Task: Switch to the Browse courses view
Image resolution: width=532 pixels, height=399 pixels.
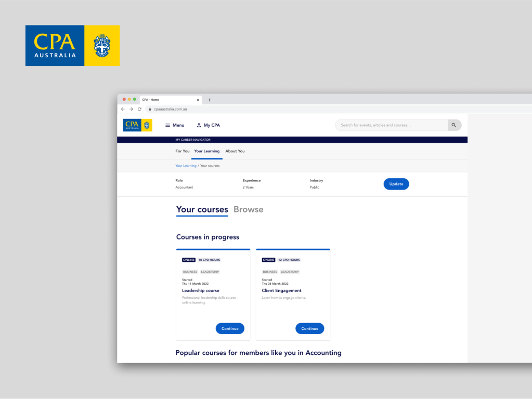Action: pos(249,209)
